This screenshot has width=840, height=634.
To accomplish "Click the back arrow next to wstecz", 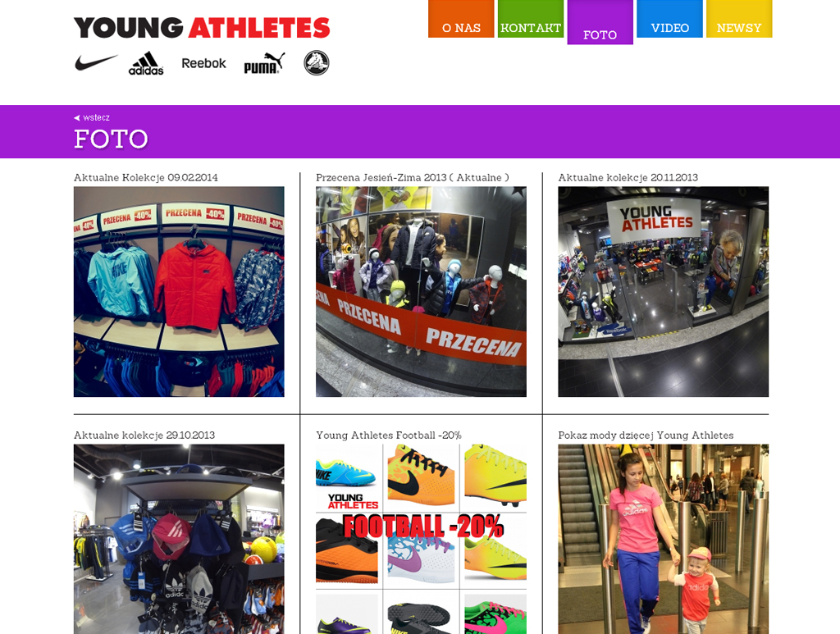I will click(77, 118).
